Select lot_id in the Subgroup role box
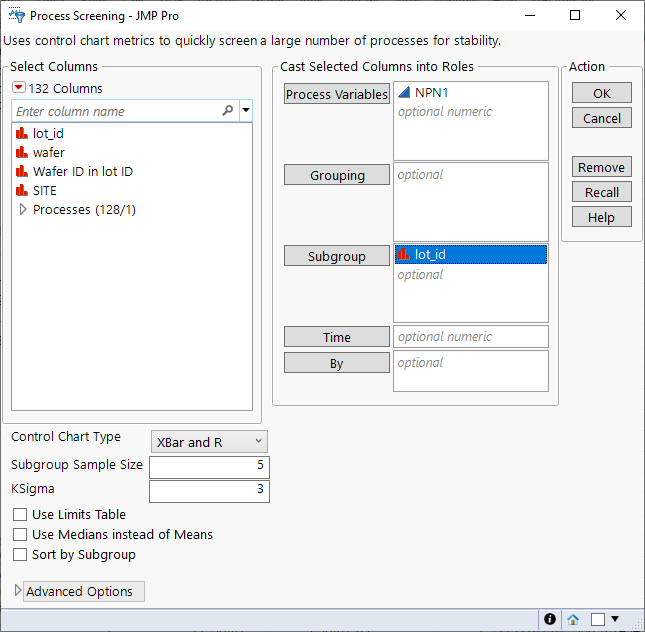645x632 pixels. [x=471, y=254]
